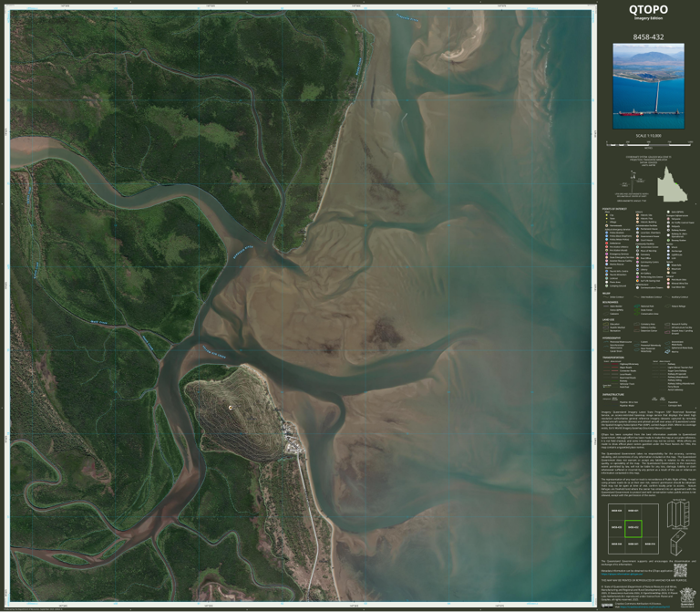This screenshot has height=612, width=700.
Task: Click the Ambulance legend icon
Action: (607, 243)
